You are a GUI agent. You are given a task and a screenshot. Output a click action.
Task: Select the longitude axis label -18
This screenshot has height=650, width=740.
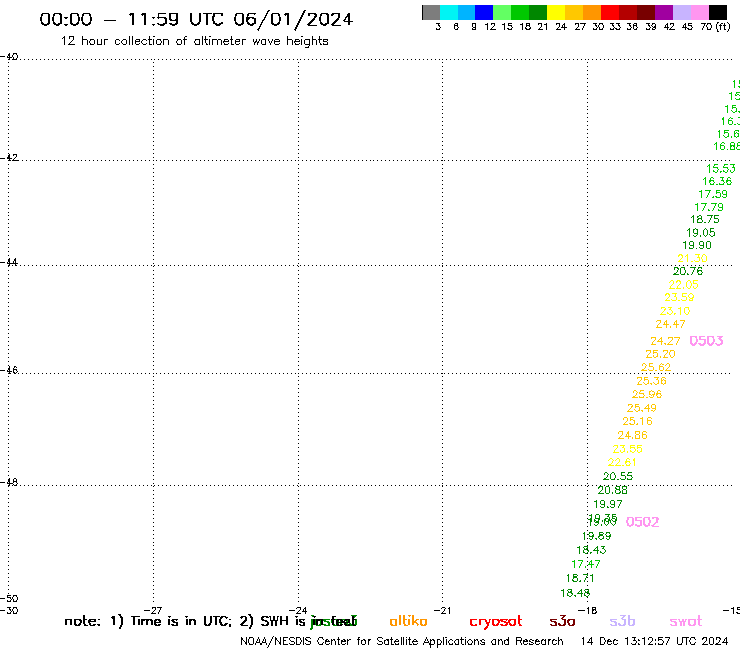[x=588, y=610]
